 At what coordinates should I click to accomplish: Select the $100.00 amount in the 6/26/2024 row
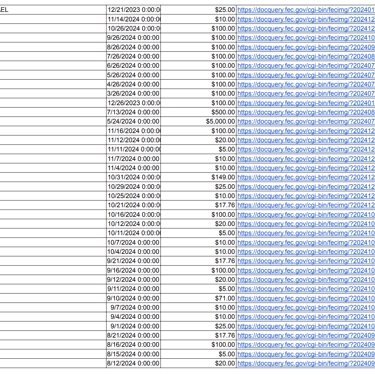tap(199, 66)
